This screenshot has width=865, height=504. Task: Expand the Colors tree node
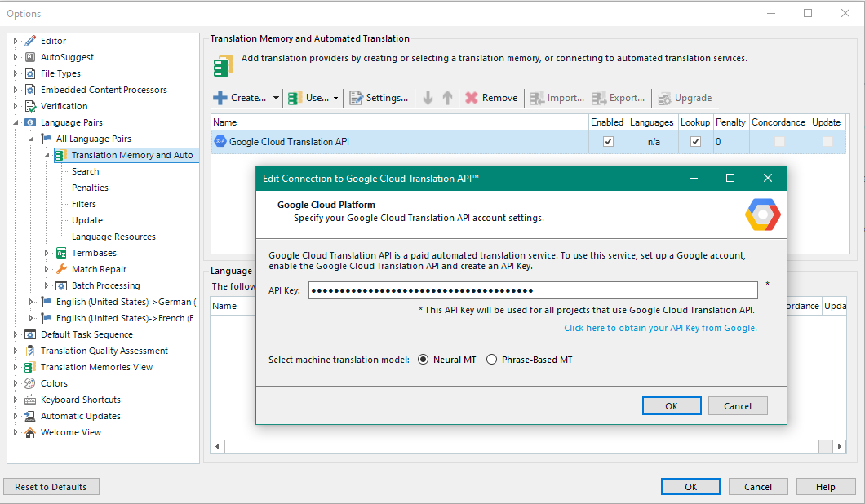click(x=16, y=383)
